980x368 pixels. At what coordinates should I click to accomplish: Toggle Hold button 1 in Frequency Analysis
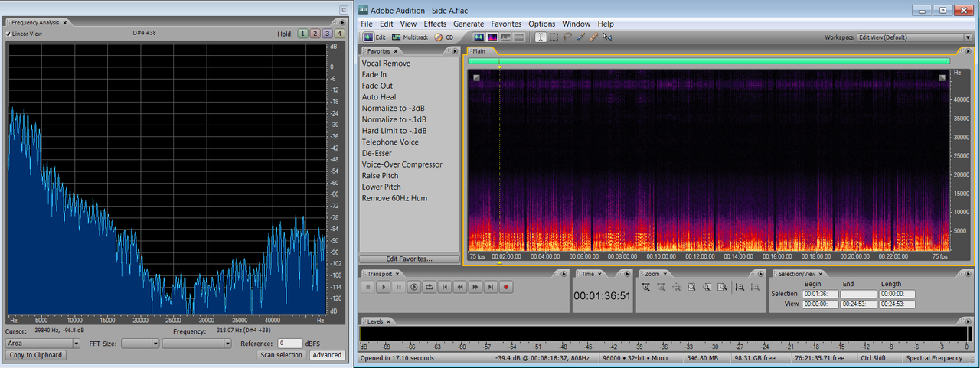[x=302, y=34]
